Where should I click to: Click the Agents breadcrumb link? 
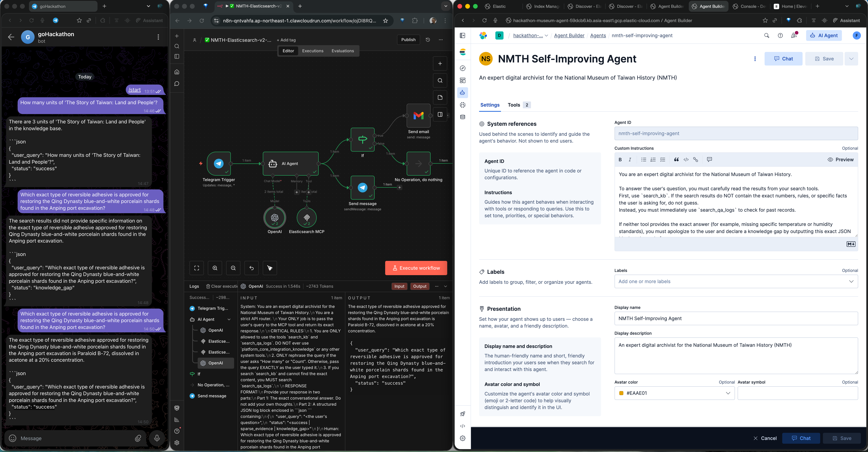598,35
